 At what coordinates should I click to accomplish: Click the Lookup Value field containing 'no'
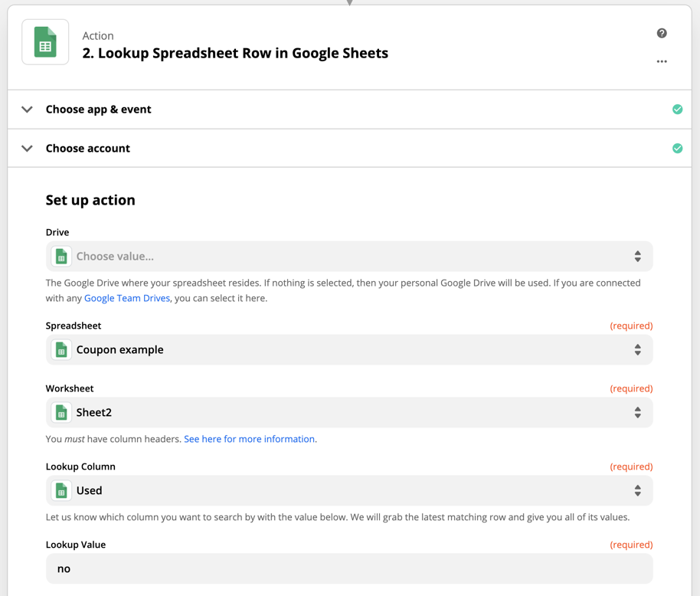pyautogui.click(x=348, y=569)
